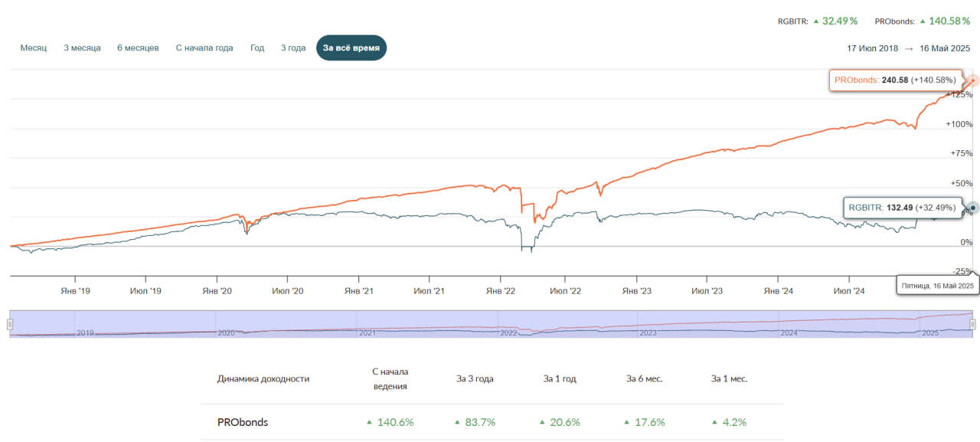Click the Июл '19 axis label
Screen dimensions: 980x442
[x=145, y=291]
